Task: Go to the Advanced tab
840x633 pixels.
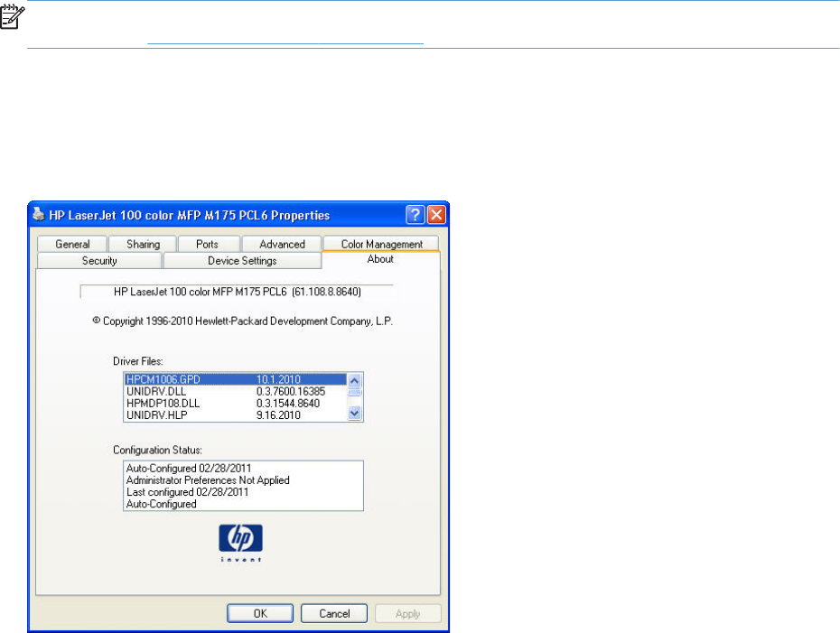Action: click(282, 244)
